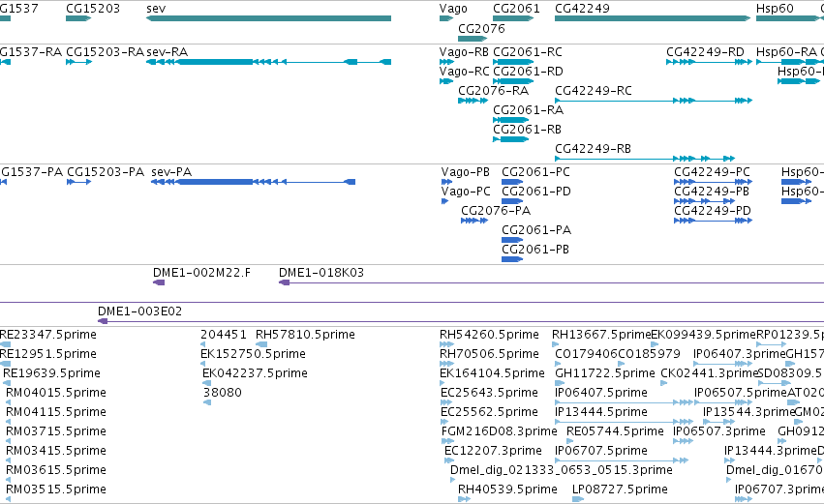Select the Vago gene glyph
Viewport: 824px width, 504px height.
446,18
